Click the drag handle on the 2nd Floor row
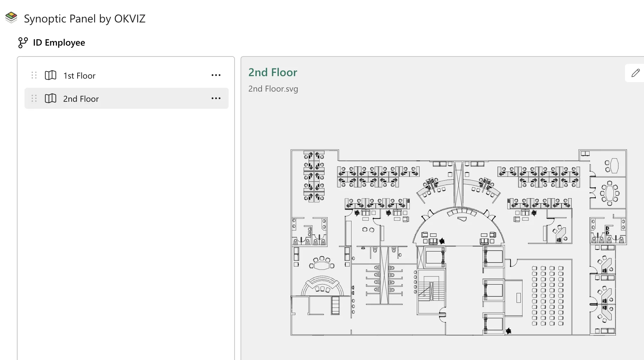This screenshot has height=360, width=644. [34, 98]
